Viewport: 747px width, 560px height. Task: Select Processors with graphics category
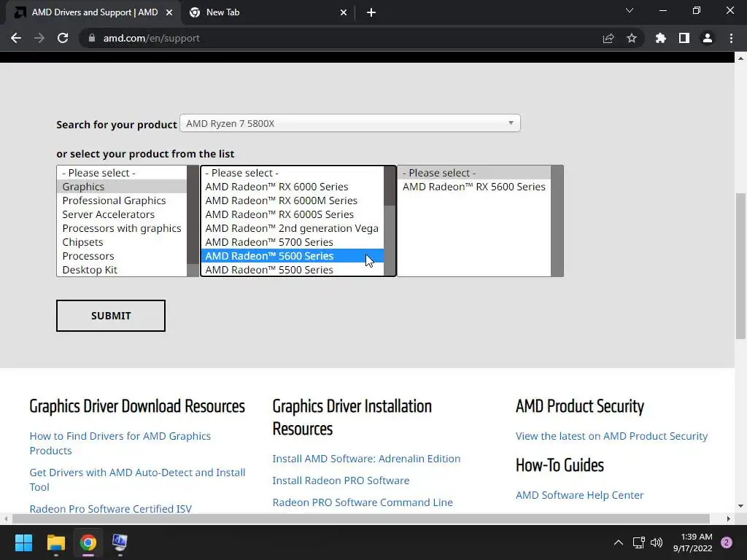(122, 228)
